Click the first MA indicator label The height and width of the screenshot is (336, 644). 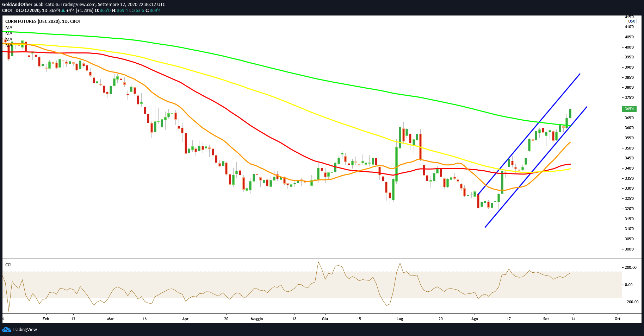(x=9, y=27)
